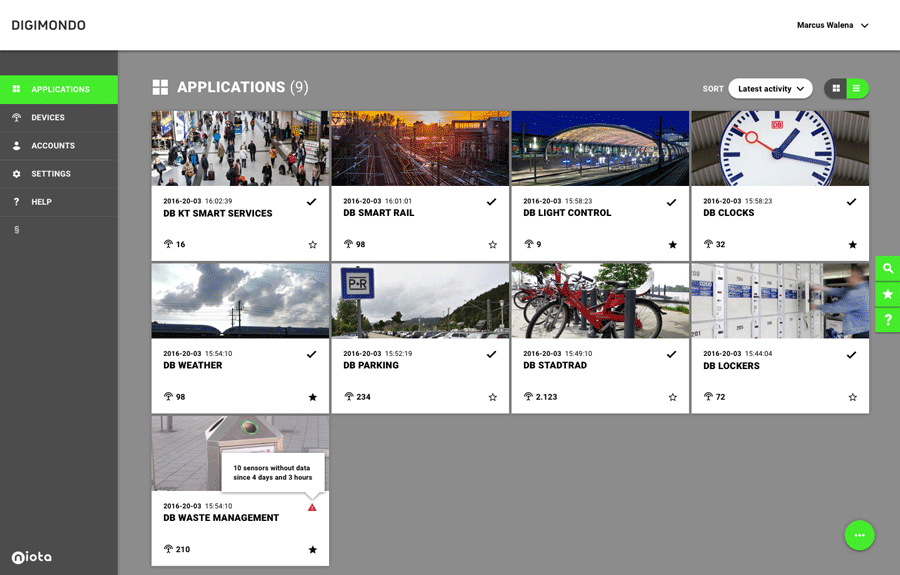Click the DB Lockers thumbnail image

(780, 301)
